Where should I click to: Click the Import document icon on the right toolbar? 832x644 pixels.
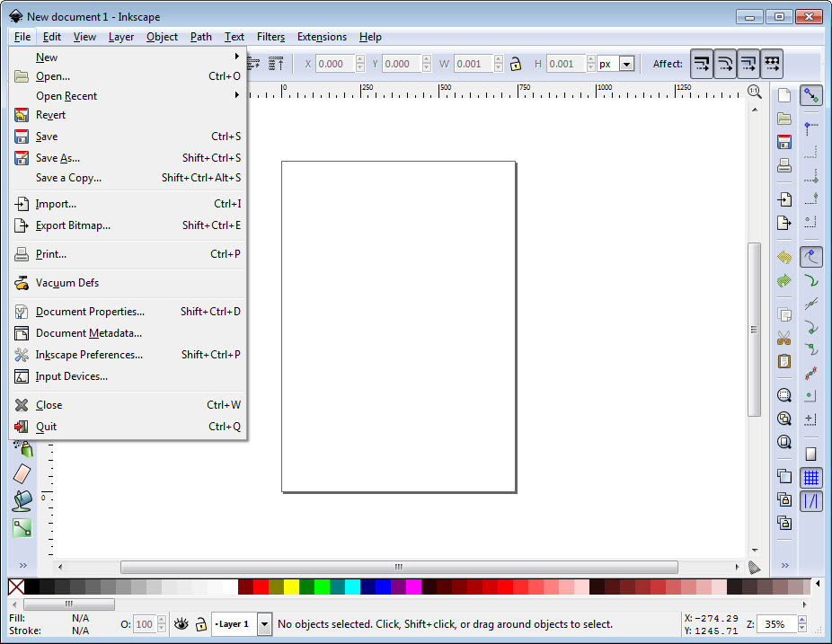coord(784,199)
